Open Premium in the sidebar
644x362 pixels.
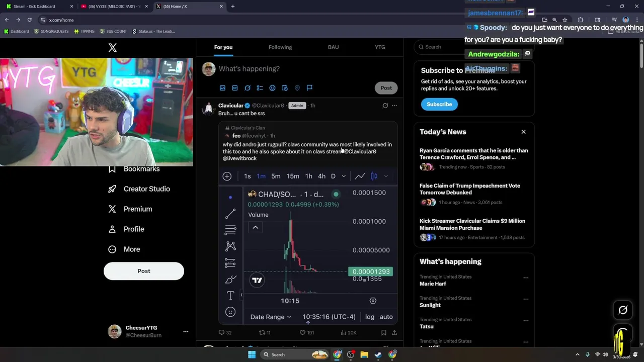pos(130,209)
